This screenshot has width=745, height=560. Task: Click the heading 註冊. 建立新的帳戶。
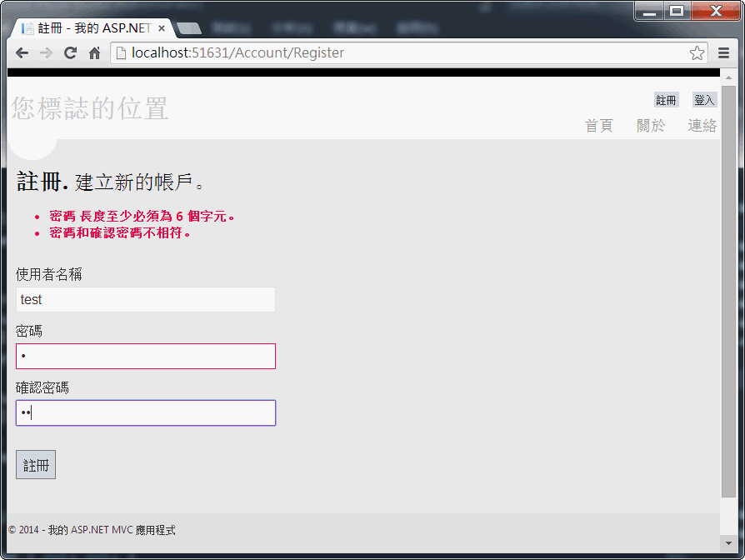tap(110, 182)
